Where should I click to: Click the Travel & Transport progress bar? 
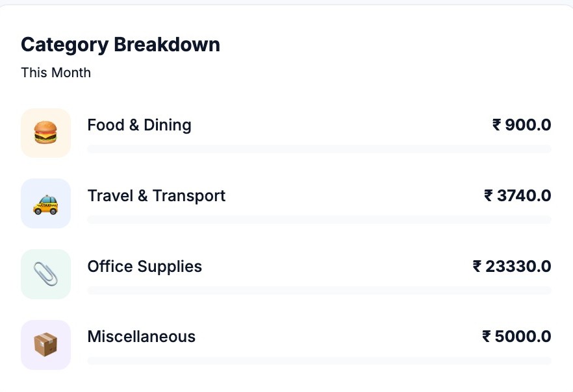[318, 220]
